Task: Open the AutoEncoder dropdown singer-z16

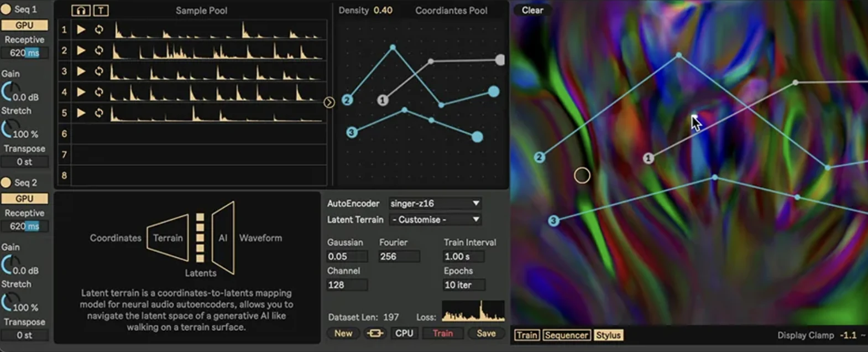Action: (435, 203)
